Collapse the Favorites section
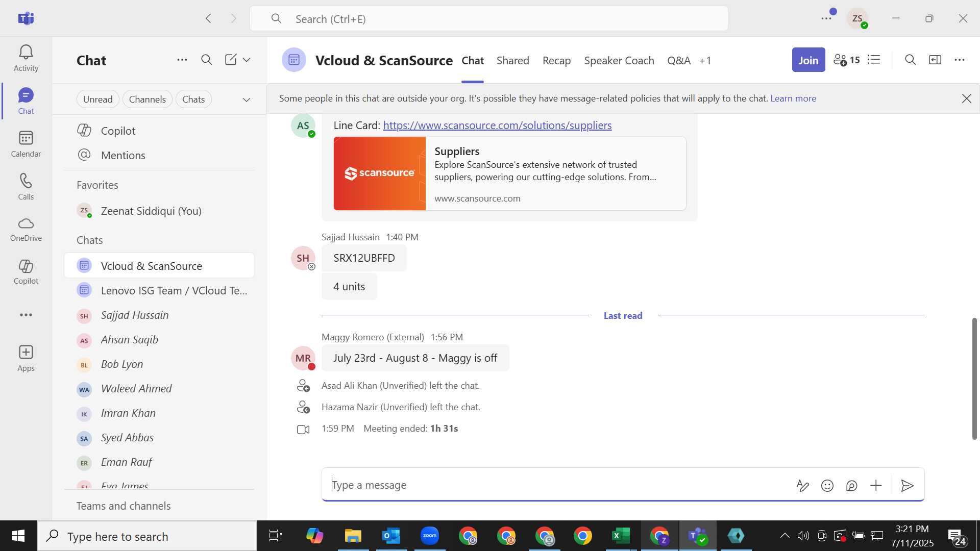Viewport: 980px width, 551px height. (97, 185)
